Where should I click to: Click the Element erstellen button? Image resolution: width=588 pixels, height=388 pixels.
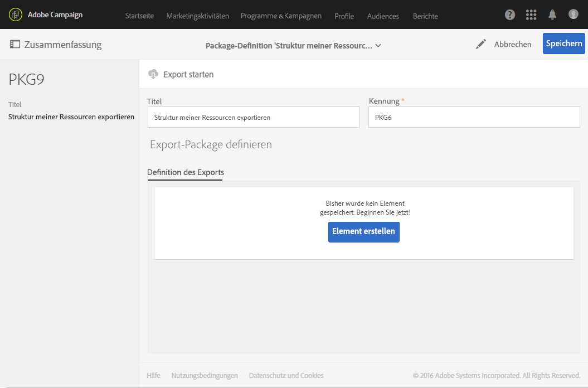point(363,231)
